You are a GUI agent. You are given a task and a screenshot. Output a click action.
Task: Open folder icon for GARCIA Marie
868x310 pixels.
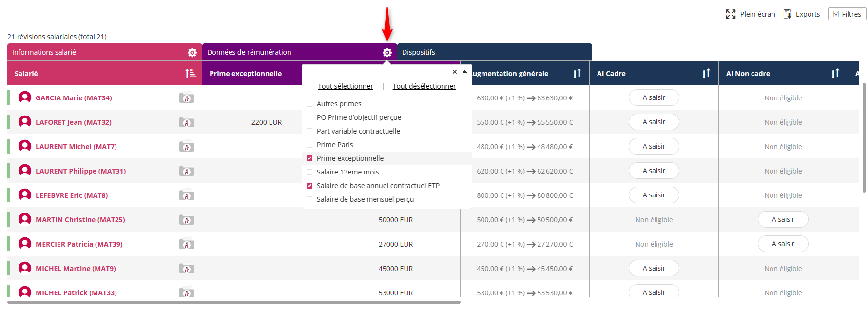click(x=187, y=98)
